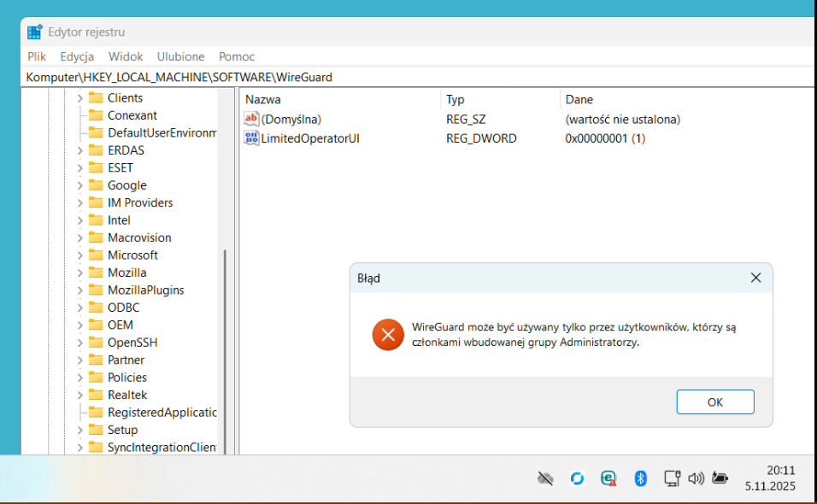Image resolution: width=817 pixels, height=504 pixels.
Task: Select the ODBC tree item label
Action: pyautogui.click(x=123, y=308)
